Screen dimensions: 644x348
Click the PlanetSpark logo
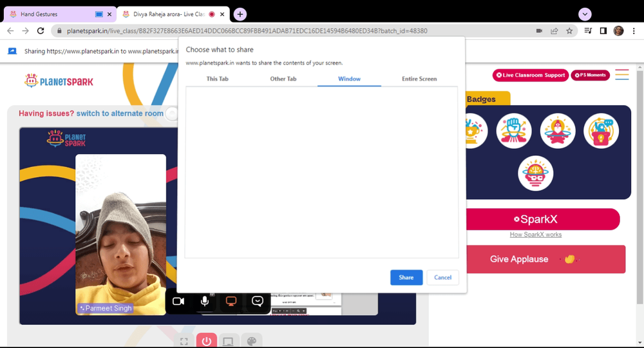(59, 81)
